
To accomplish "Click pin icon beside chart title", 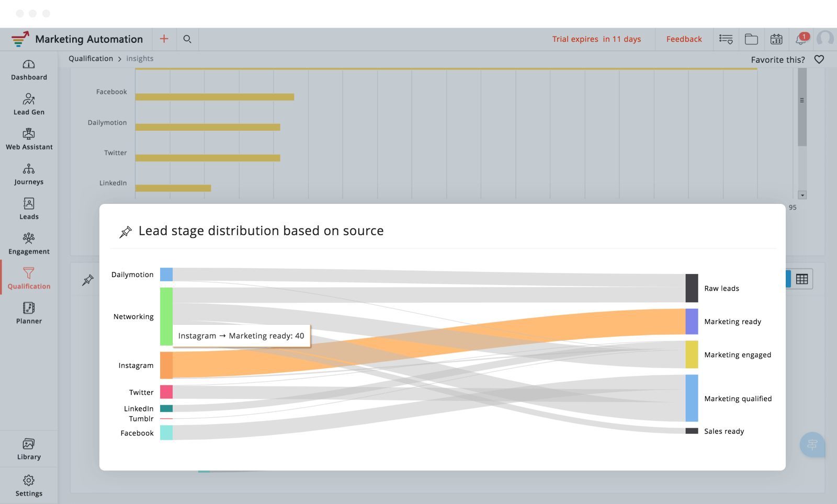I will 126,232.
